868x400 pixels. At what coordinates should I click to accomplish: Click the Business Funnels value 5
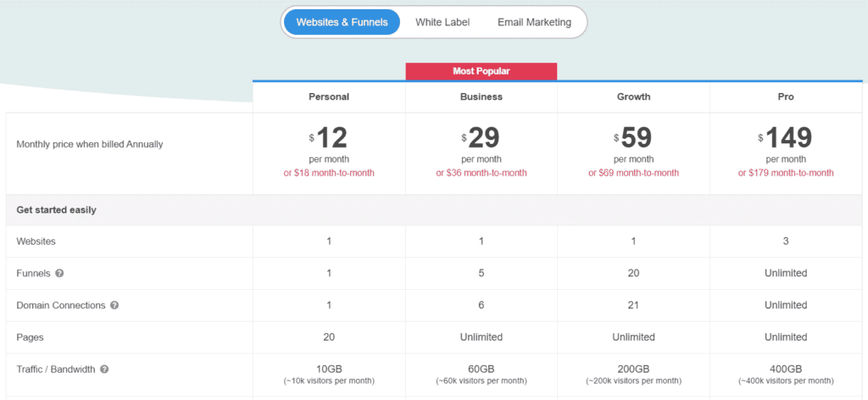[x=481, y=274]
